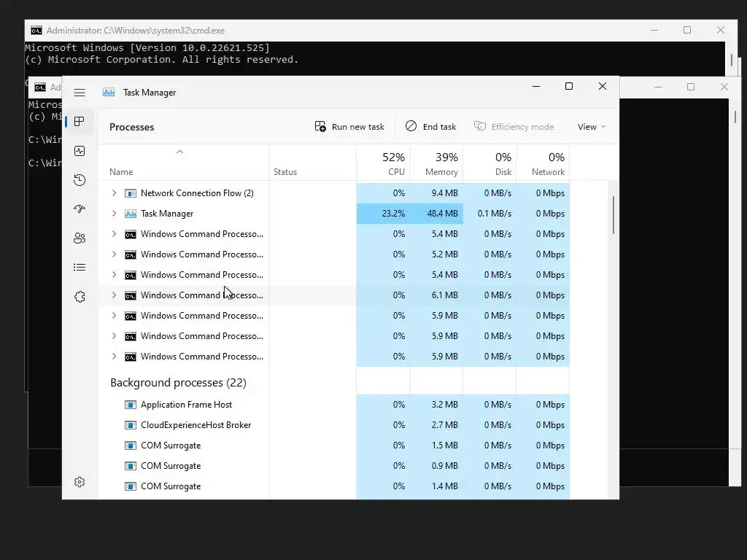Select the Application Frame Host process

[x=334, y=404]
